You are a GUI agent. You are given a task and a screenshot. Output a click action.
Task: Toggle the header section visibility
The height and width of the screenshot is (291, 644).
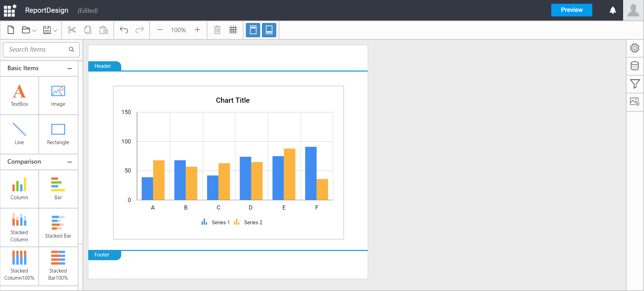coord(253,30)
